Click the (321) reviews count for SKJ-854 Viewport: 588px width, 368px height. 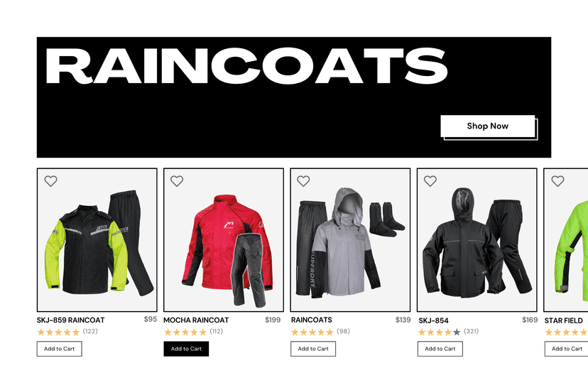(x=471, y=331)
